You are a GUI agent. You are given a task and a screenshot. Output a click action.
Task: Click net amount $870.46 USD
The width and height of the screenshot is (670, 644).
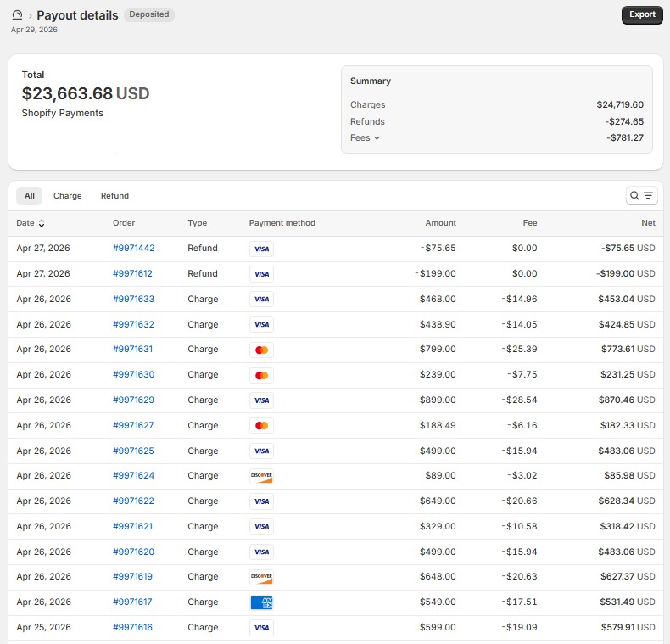[x=627, y=400]
